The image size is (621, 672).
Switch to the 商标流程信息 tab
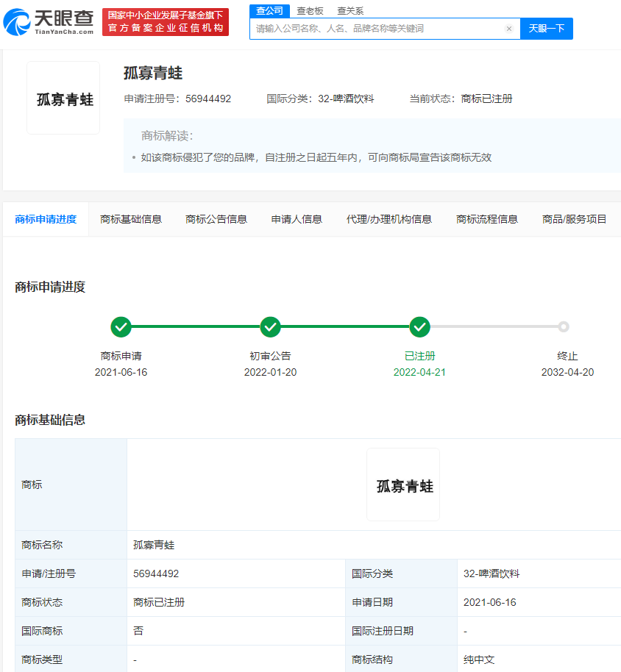pos(487,219)
